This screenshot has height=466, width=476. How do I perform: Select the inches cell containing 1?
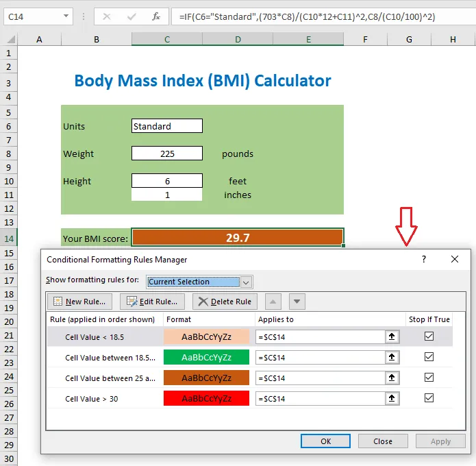click(167, 195)
